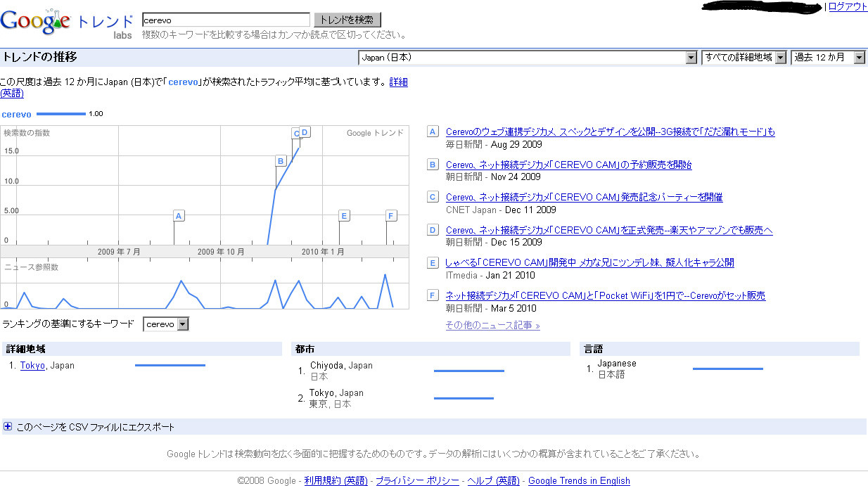The image size is (868, 486).
Task: Open the (英語) link under the scale description
Action: pyautogui.click(x=12, y=93)
